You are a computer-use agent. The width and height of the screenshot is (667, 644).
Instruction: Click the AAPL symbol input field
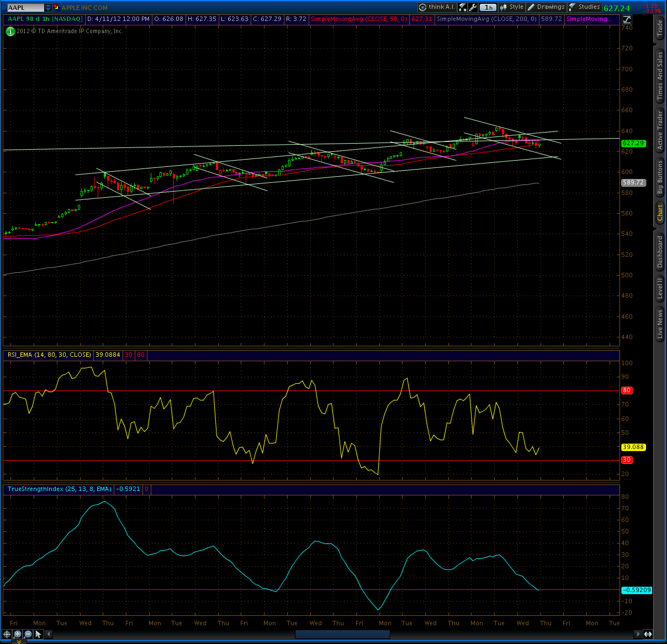coord(25,8)
